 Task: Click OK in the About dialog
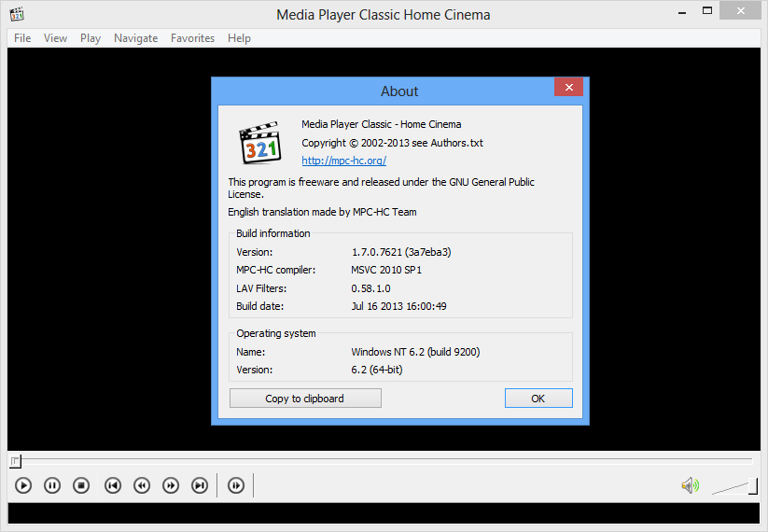pyautogui.click(x=538, y=399)
